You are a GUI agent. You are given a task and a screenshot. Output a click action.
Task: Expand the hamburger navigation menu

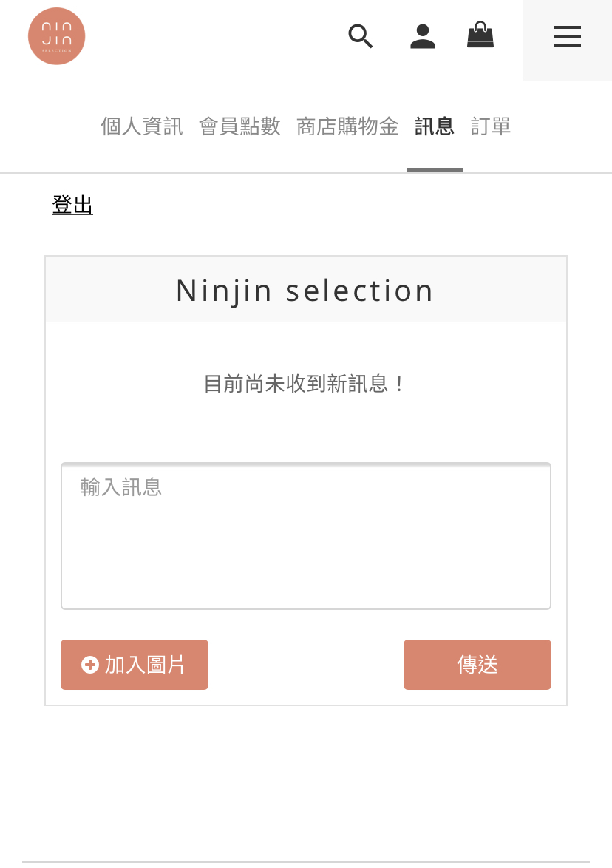[x=568, y=36]
